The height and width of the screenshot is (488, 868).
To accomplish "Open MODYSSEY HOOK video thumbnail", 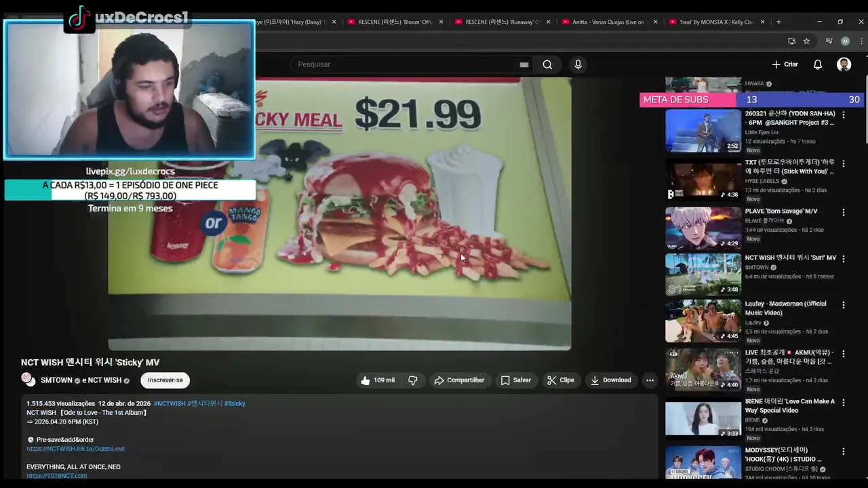I will (x=703, y=463).
